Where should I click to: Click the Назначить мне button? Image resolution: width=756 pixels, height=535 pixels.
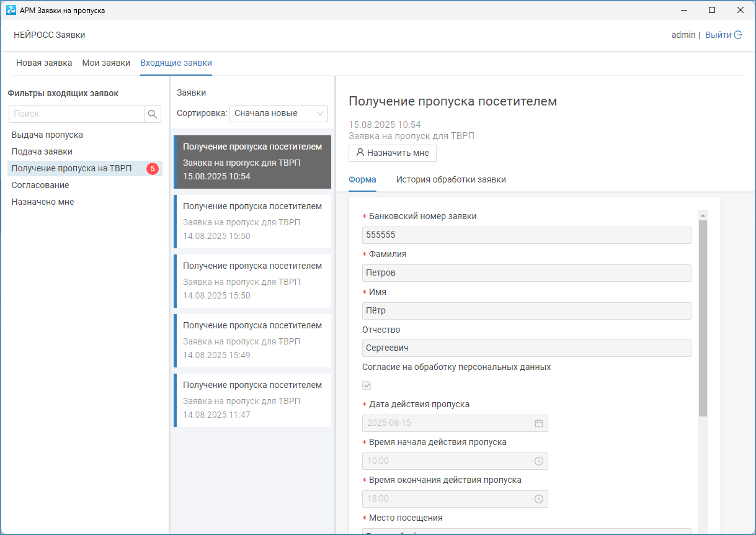(392, 153)
